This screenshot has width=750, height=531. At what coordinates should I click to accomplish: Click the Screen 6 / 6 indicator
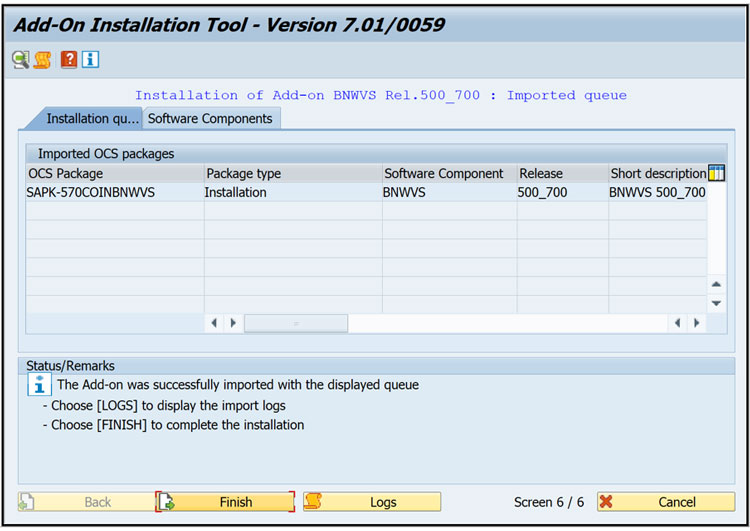point(549,502)
